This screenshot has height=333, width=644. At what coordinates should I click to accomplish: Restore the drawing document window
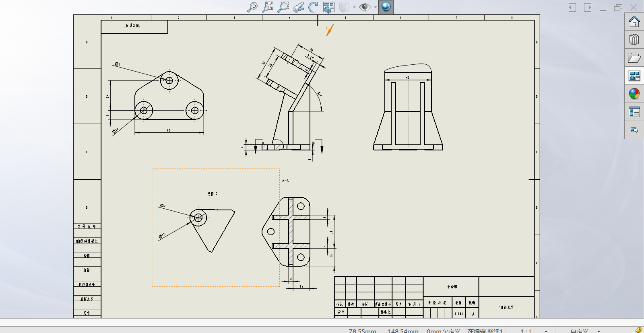click(x=618, y=7)
